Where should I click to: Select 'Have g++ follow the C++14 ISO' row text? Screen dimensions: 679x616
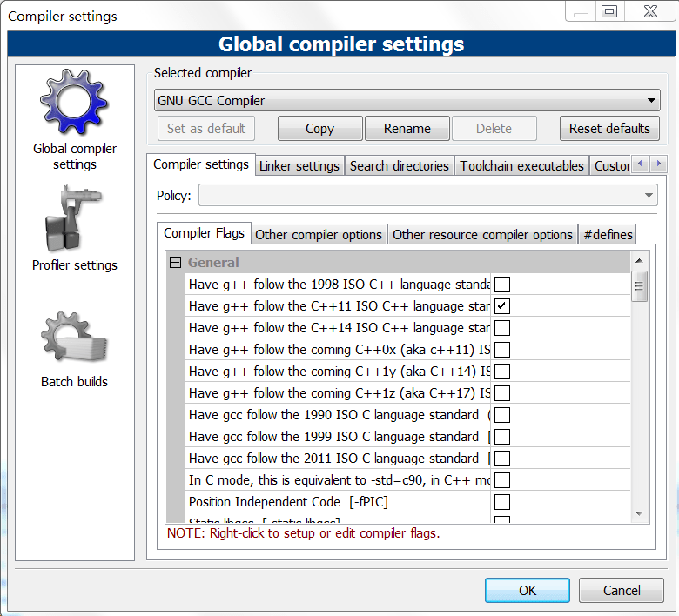pos(339,328)
